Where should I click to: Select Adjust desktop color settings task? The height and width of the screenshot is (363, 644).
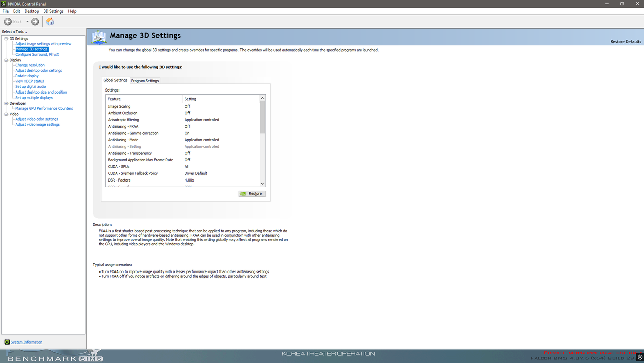(x=38, y=70)
